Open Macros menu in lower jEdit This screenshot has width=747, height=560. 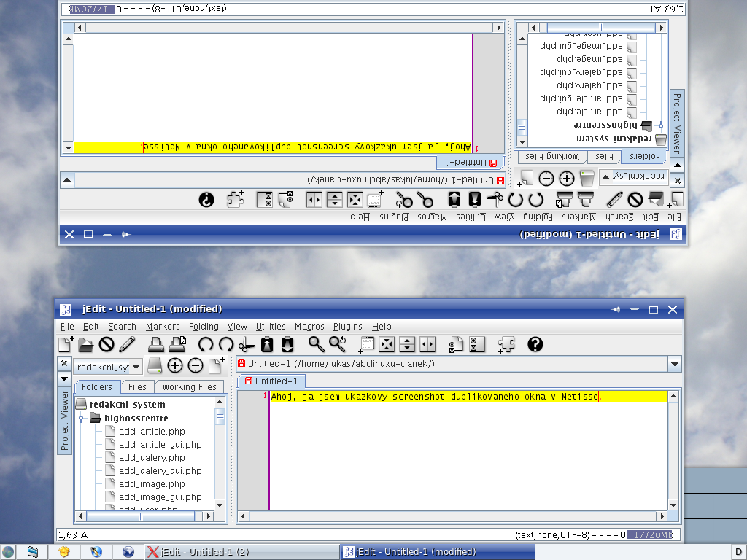pos(309,326)
